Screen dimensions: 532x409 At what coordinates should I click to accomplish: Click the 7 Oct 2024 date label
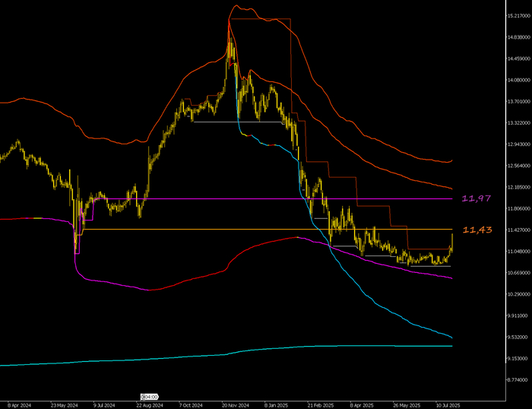192,404
